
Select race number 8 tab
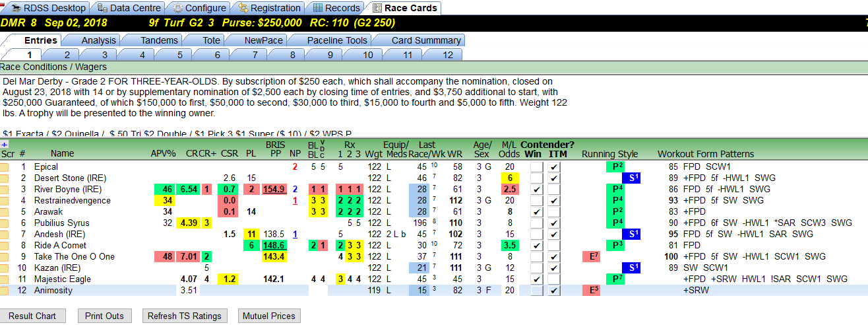(293, 54)
